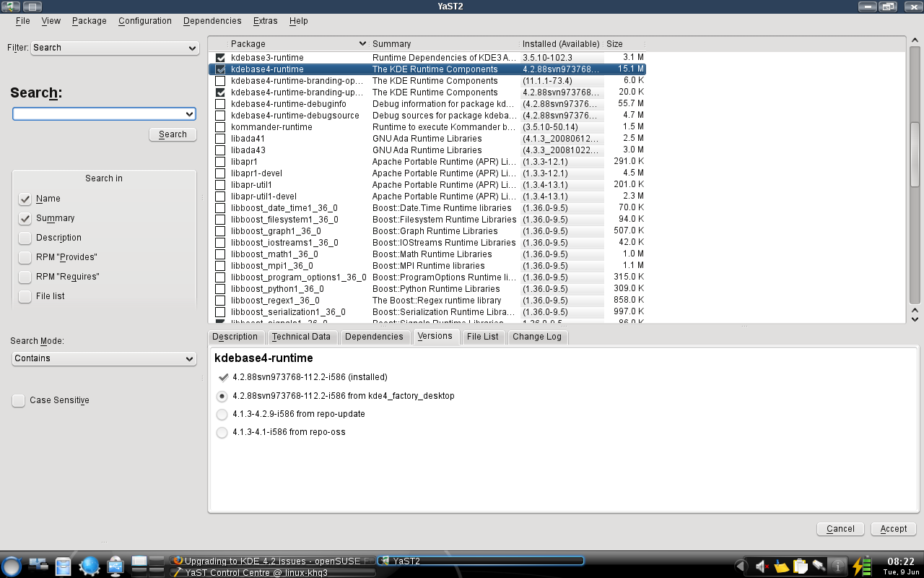Click the battery power monitor icon
924x578 pixels.
click(862, 566)
